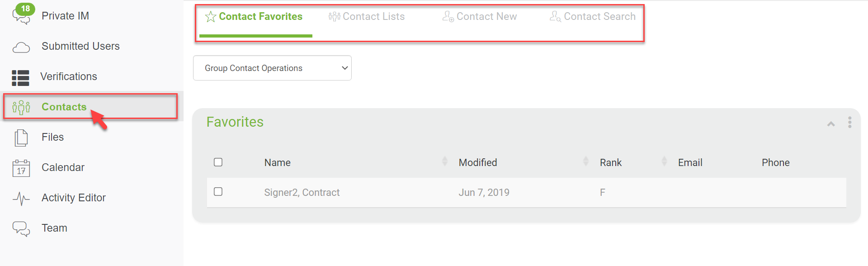Click the Rank column header sort arrows
Screen dimensions: 868x266
(x=664, y=161)
